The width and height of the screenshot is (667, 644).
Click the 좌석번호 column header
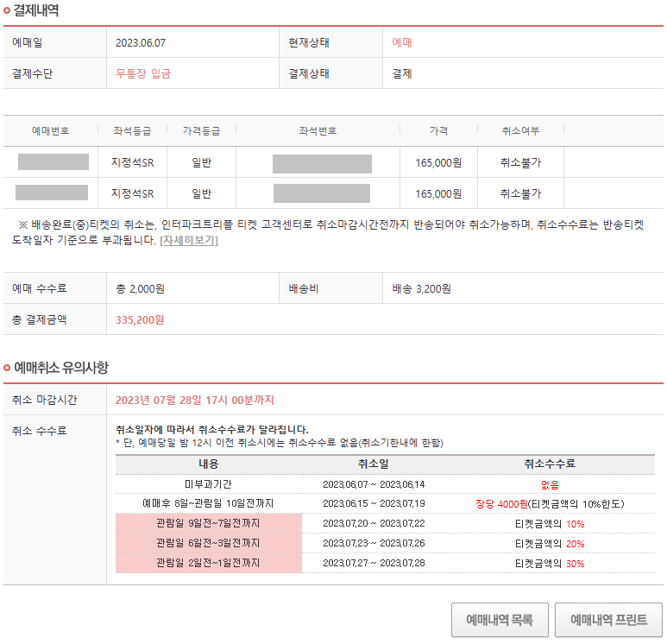pos(318,131)
